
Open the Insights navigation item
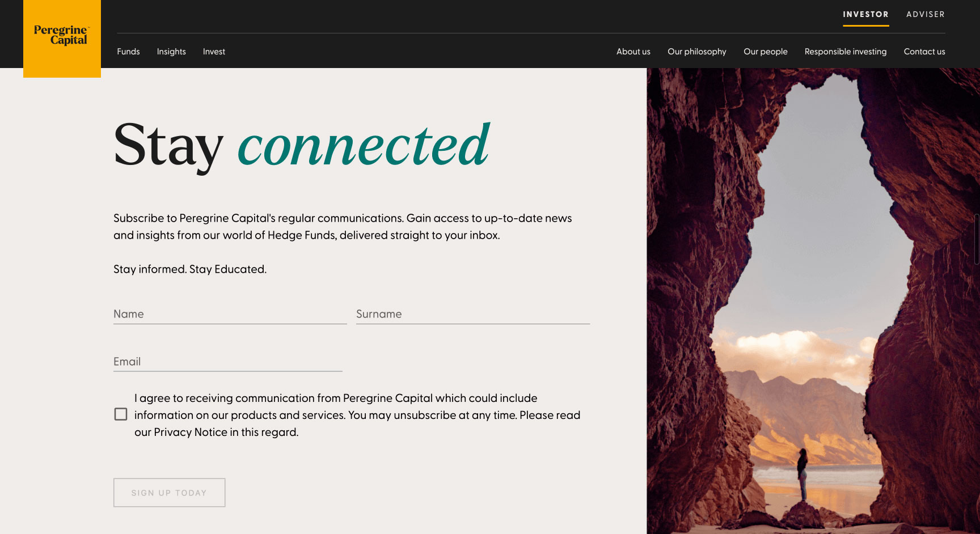coord(171,52)
